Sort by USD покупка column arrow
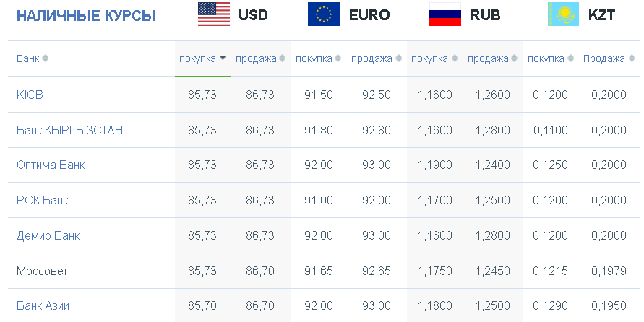Screen dimensions: 644x322 (223, 58)
